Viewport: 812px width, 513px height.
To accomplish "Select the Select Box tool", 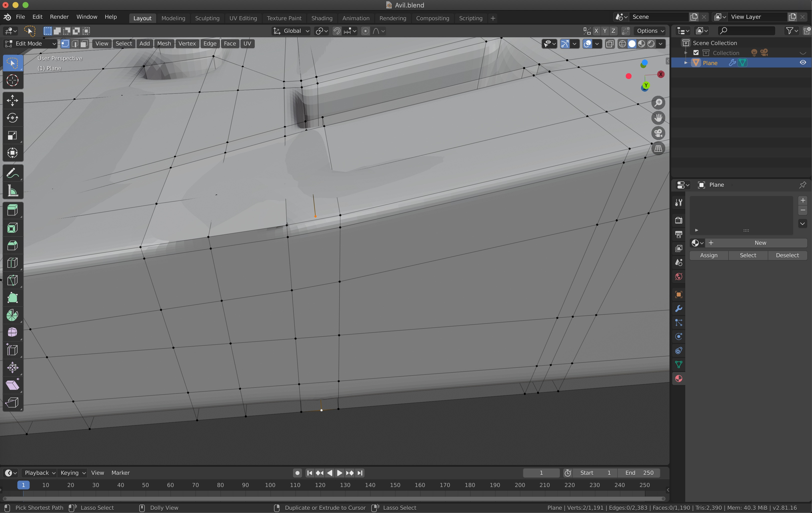I will coord(13,63).
